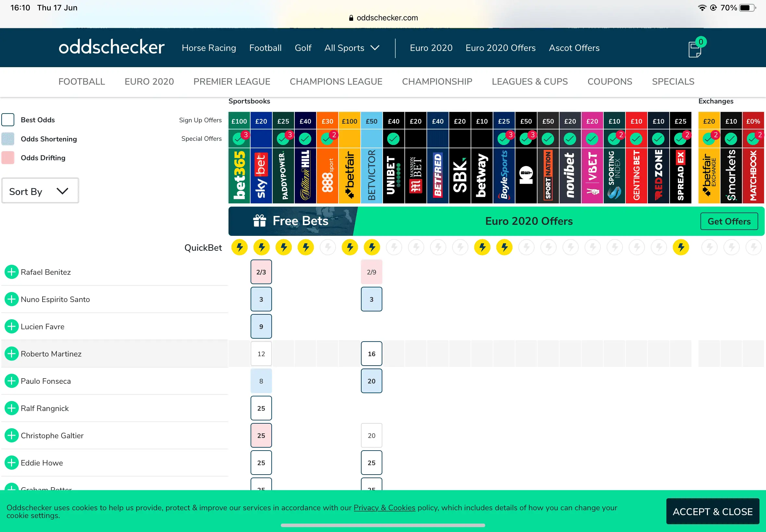This screenshot has width=766, height=532.
Task: Expand the All Sports menu
Action: (352, 48)
